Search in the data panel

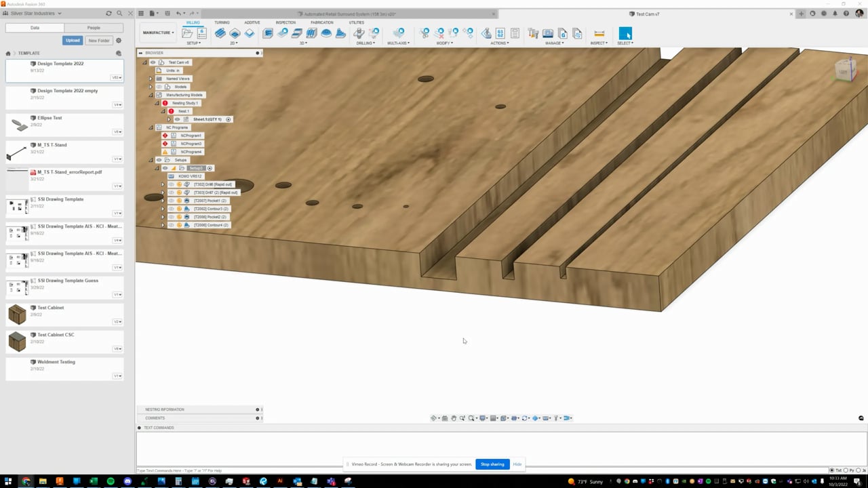pyautogui.click(x=119, y=14)
